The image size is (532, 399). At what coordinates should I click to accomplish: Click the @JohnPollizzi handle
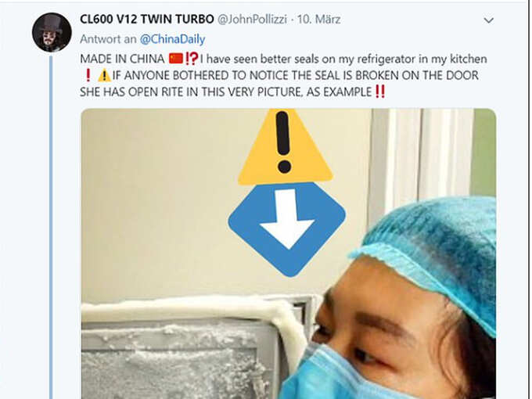(x=252, y=20)
